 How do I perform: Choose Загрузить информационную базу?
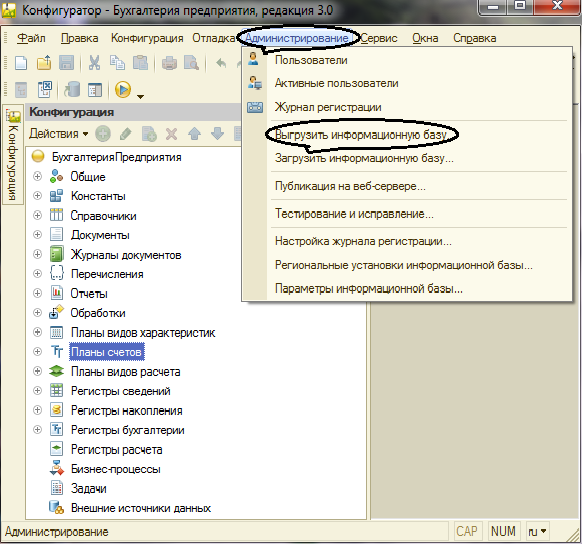[406, 158]
